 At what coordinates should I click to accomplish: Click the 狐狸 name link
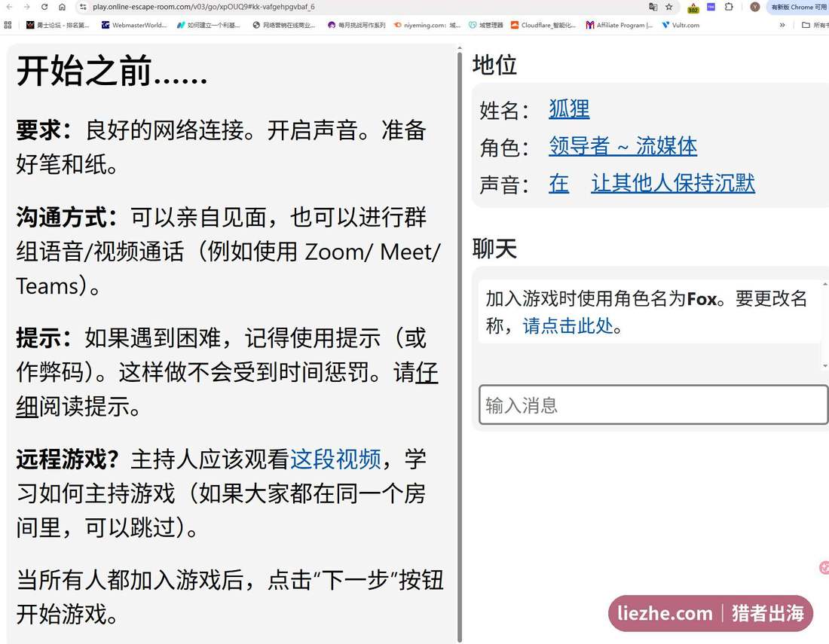click(569, 109)
